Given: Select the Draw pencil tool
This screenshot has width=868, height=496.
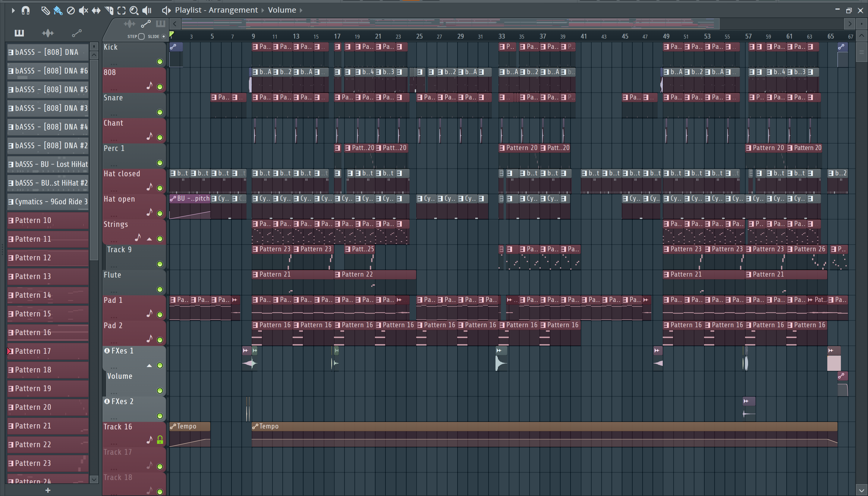Looking at the screenshot, I should pyautogui.click(x=45, y=11).
